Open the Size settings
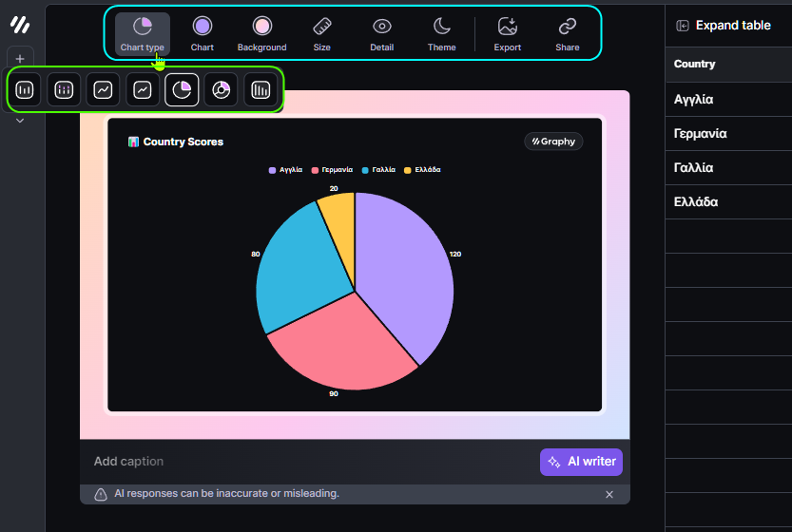 [x=321, y=34]
